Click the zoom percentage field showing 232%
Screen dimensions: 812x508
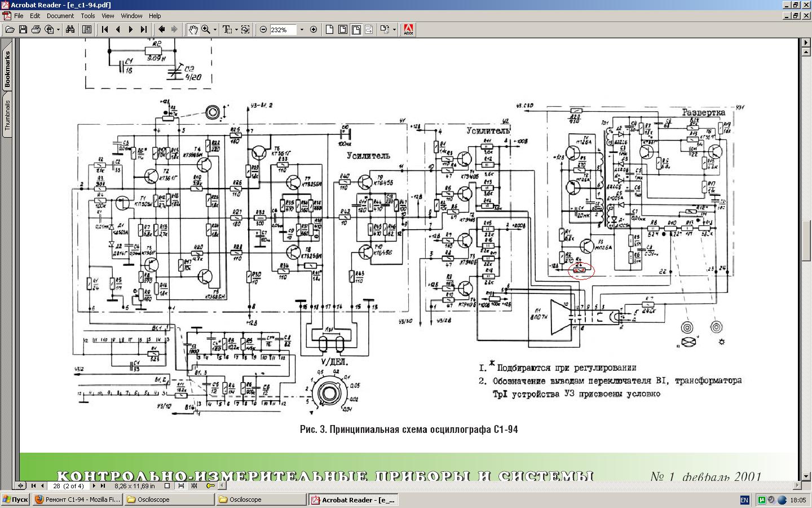tap(283, 29)
